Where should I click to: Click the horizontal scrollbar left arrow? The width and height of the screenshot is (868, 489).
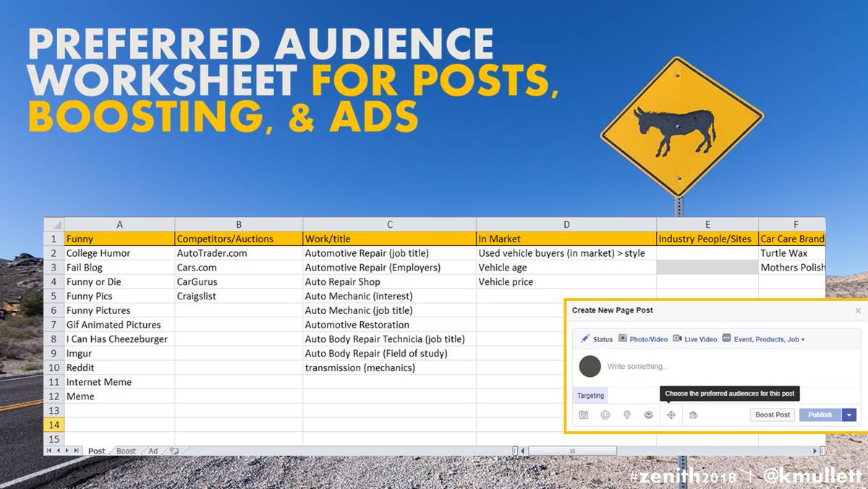(x=522, y=451)
